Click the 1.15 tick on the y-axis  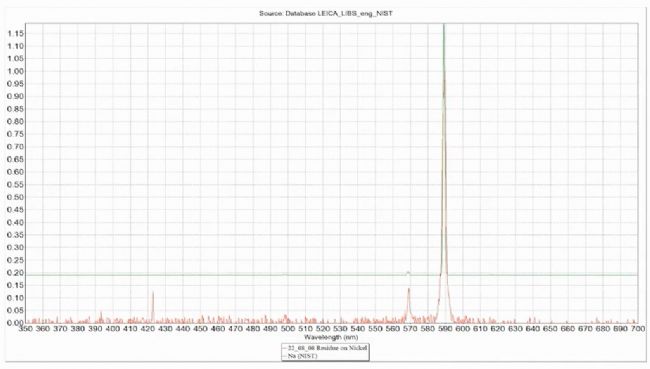16,34
